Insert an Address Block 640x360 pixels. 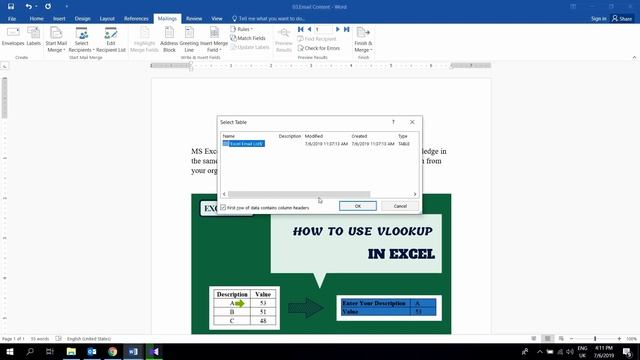coord(169,40)
